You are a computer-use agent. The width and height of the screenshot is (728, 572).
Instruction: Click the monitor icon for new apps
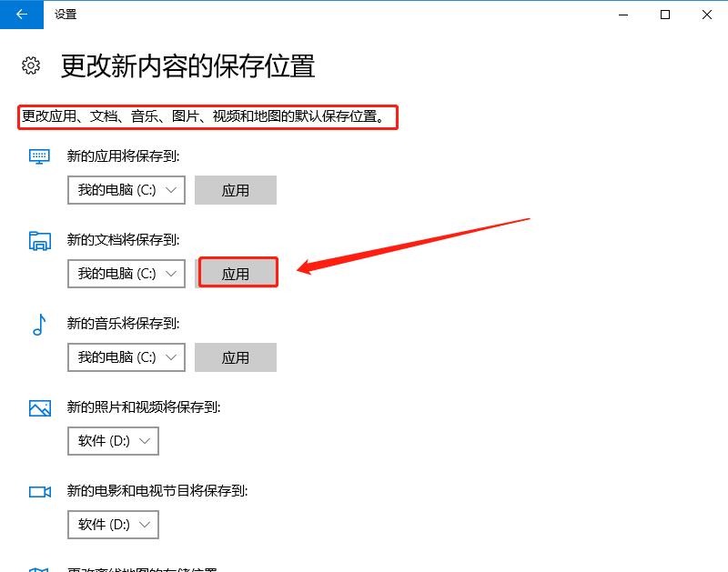tap(39, 156)
